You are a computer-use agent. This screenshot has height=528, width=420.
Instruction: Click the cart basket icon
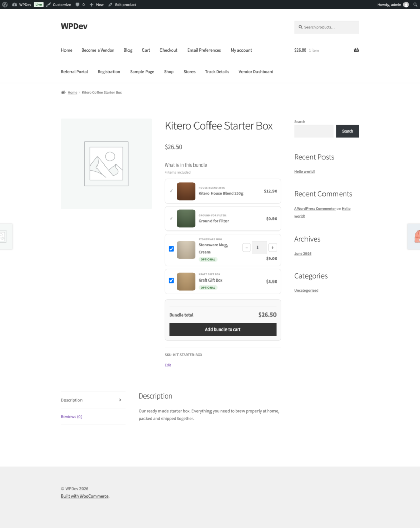pos(357,50)
